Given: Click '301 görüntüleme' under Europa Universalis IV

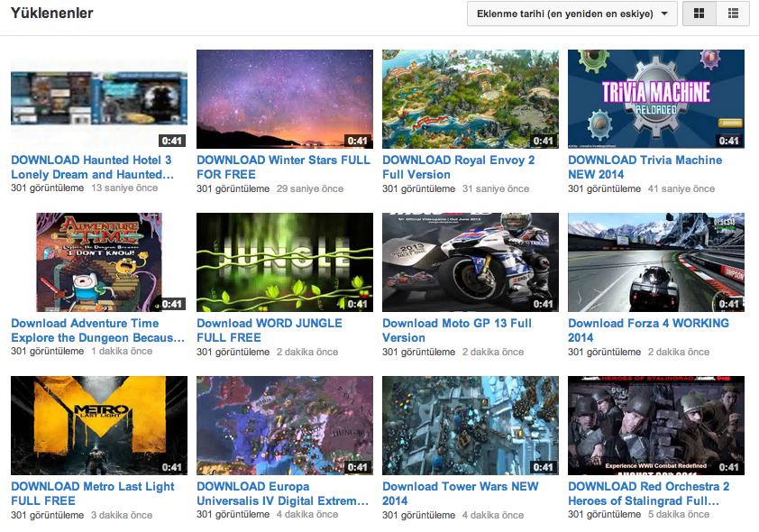Looking at the screenshot, I should pyautogui.click(x=233, y=514).
